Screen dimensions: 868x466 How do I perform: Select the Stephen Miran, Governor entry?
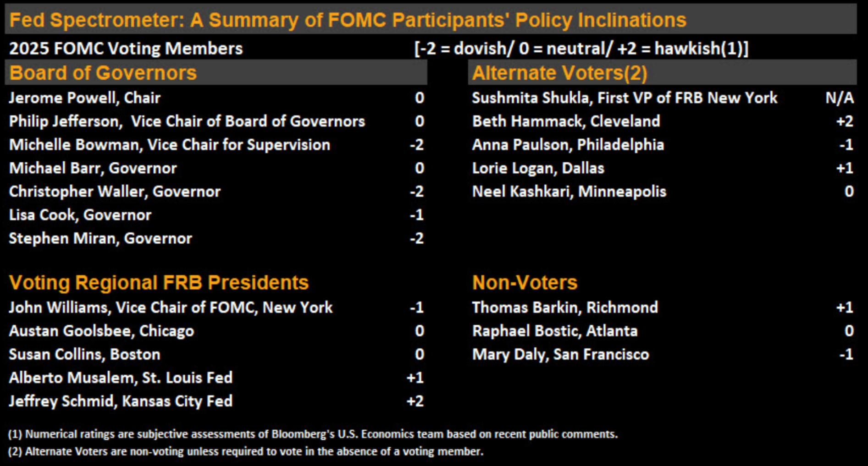coord(100,238)
